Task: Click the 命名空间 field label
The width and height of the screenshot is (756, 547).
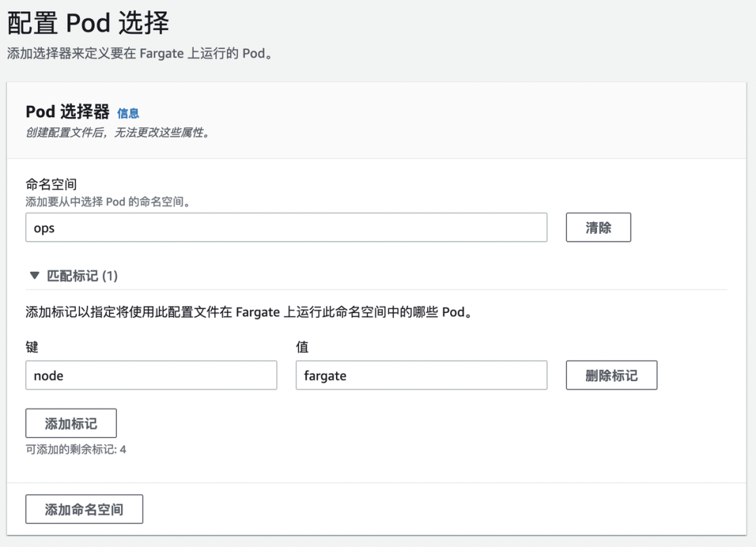Action: (51, 186)
